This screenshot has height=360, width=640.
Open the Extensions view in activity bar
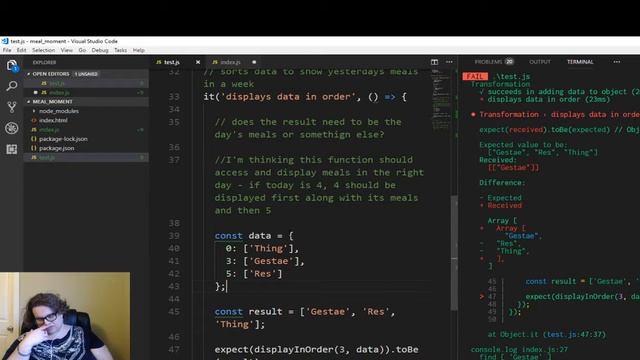(x=12, y=149)
